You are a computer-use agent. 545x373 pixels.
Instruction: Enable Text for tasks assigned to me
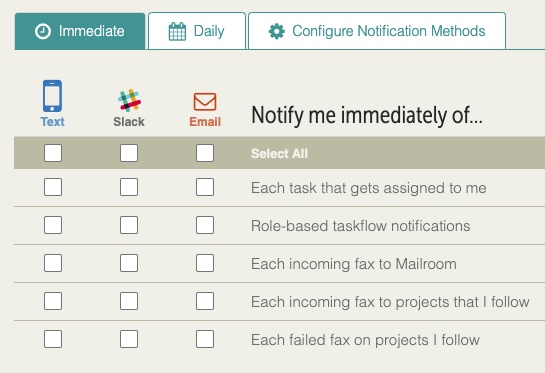(x=53, y=187)
